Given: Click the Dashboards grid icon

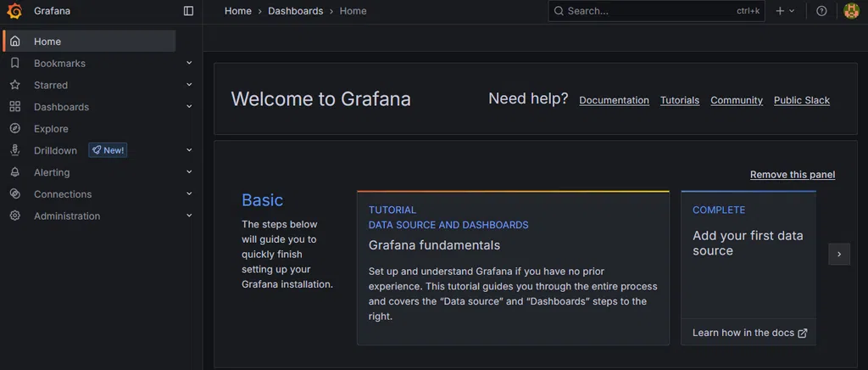Looking at the screenshot, I should tap(15, 106).
